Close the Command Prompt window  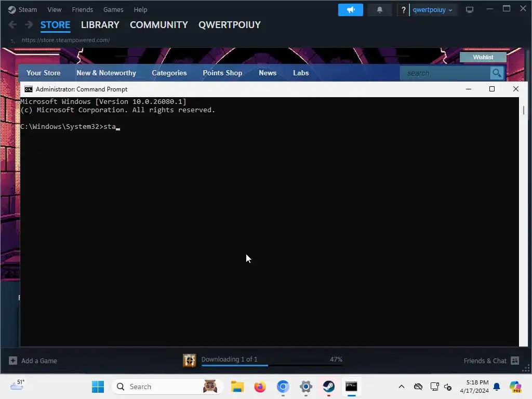click(516, 89)
